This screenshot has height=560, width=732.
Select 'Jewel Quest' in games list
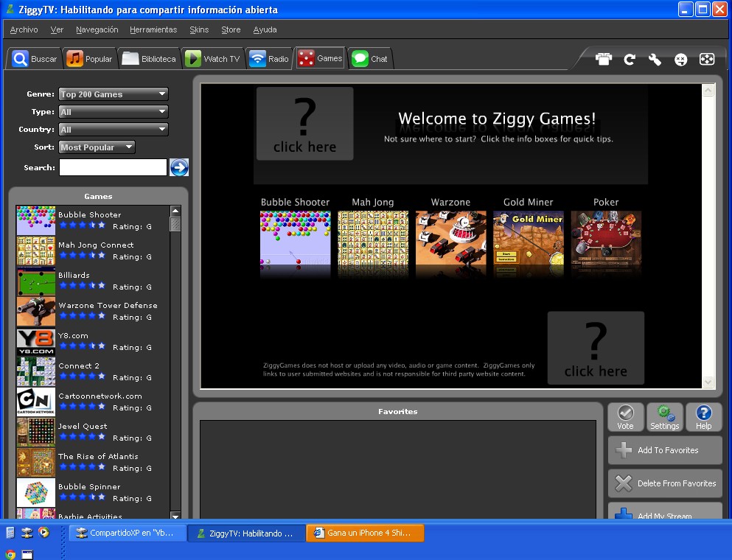click(83, 426)
